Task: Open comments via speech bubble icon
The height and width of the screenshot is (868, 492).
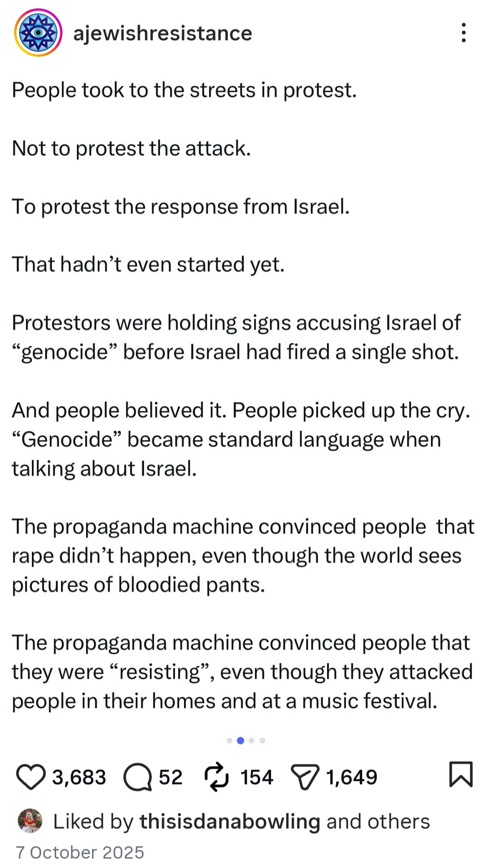Action: point(137,777)
